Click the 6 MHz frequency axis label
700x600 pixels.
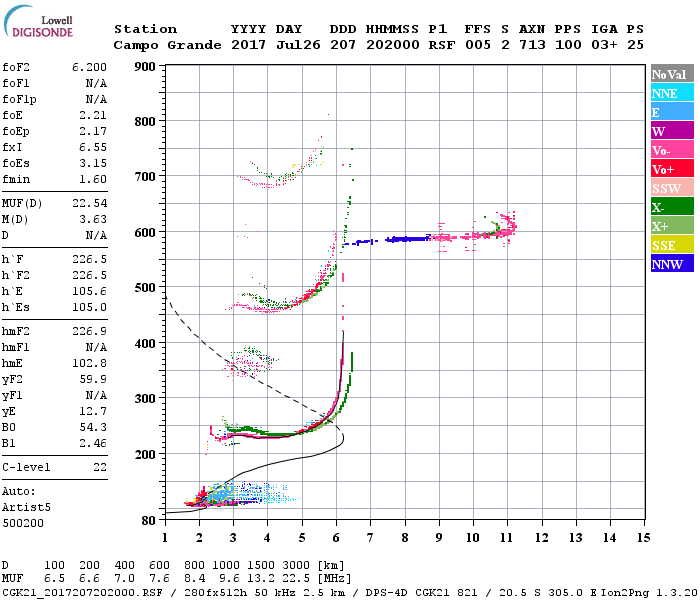tap(336, 538)
